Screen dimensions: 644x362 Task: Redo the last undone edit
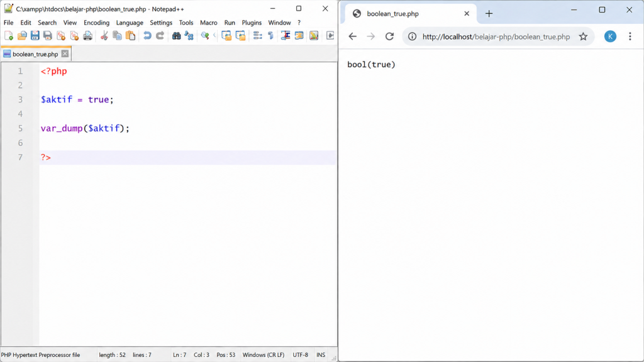coord(160,36)
